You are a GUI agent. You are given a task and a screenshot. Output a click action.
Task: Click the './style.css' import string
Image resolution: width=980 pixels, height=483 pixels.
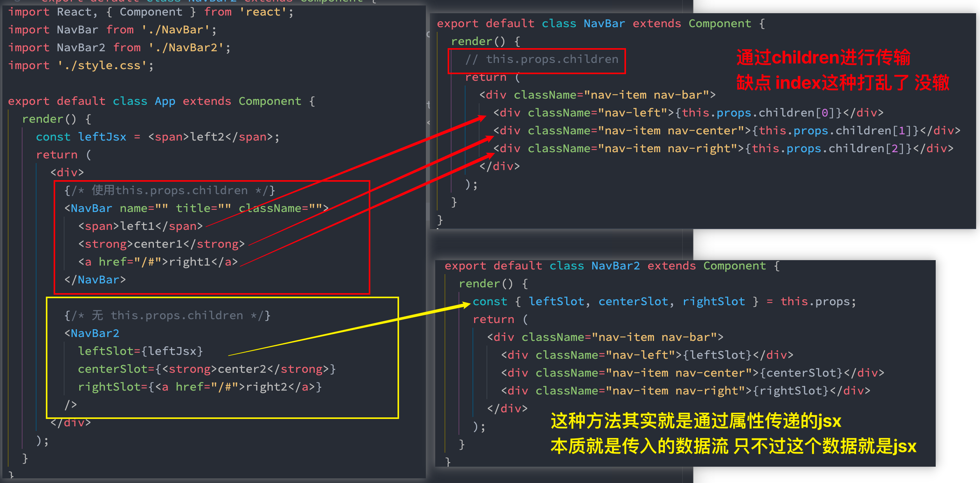(102, 66)
